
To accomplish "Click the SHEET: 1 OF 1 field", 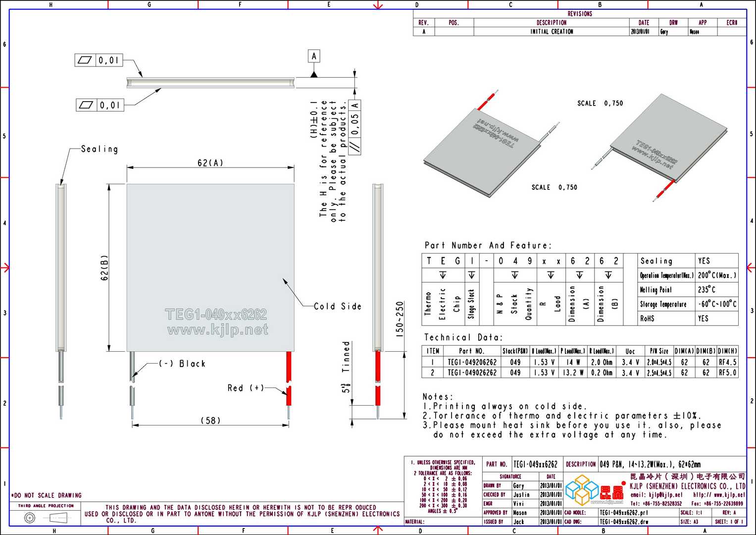I will tap(729, 522).
